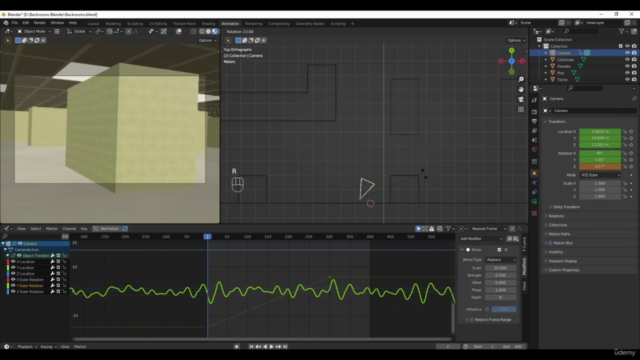Click wrench modifier icon for X Location channel

[52, 262]
